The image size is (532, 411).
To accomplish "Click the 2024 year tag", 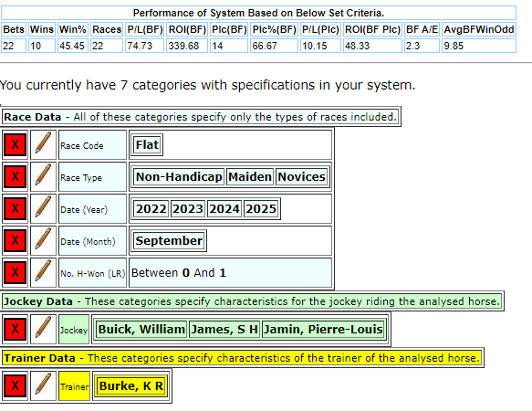I will (x=224, y=209).
